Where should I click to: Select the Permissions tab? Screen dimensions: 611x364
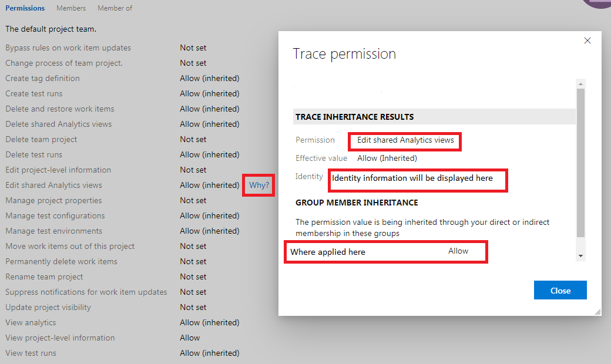(25, 8)
